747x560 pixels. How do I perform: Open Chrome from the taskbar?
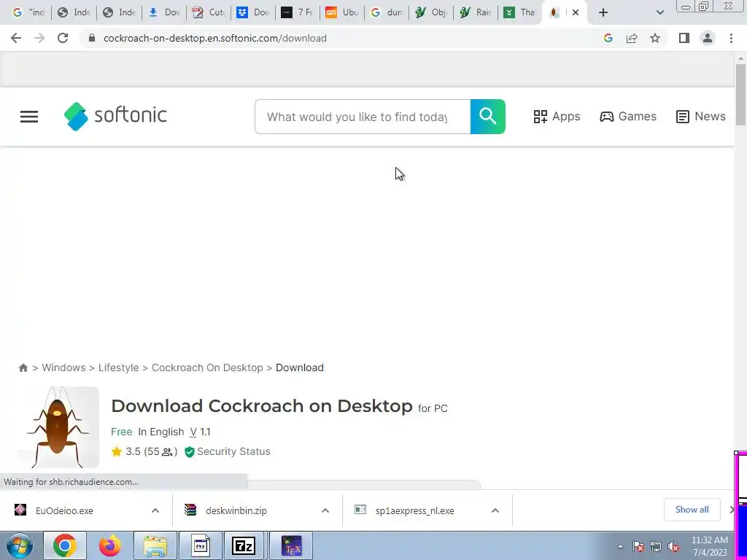pyautogui.click(x=65, y=545)
